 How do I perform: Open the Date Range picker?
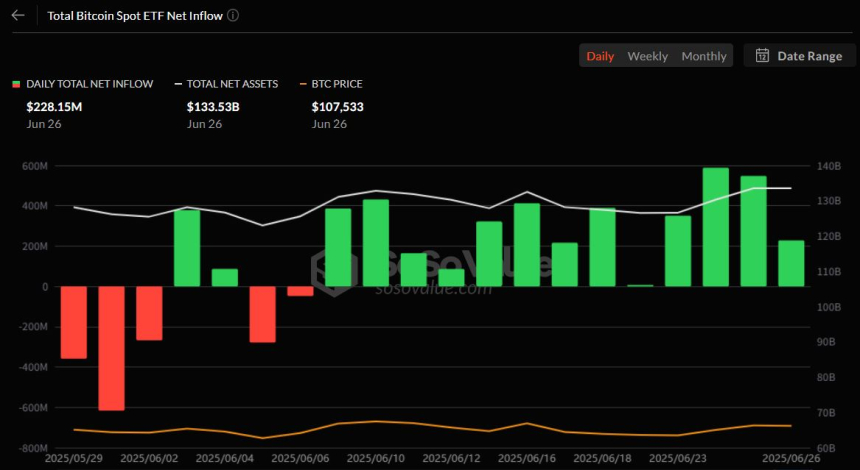(799, 56)
